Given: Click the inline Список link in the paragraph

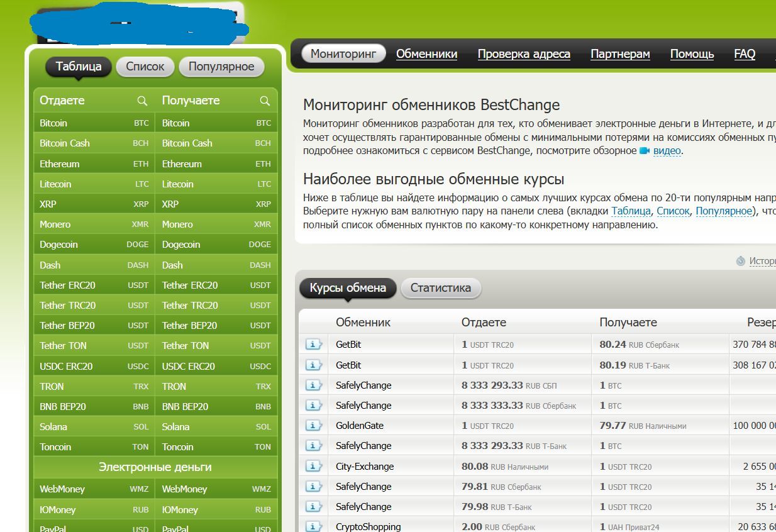Looking at the screenshot, I should point(673,211).
